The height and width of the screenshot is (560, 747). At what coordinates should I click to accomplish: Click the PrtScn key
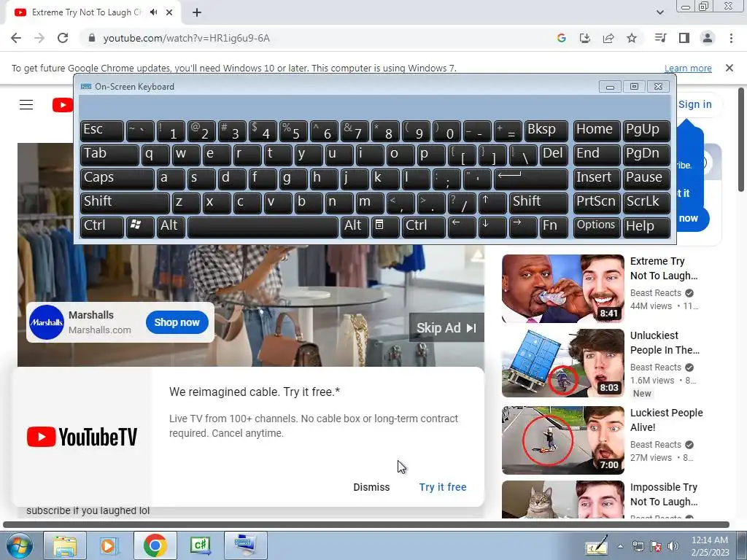pos(597,203)
